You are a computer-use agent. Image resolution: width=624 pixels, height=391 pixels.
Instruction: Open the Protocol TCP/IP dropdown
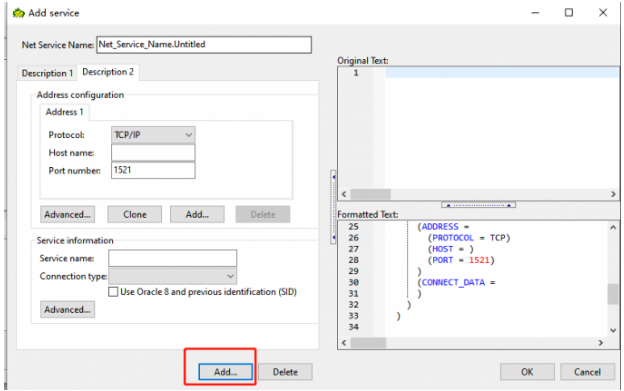click(153, 135)
